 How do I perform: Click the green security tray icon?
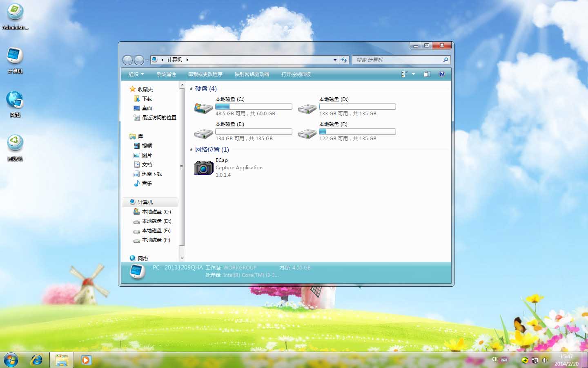525,360
